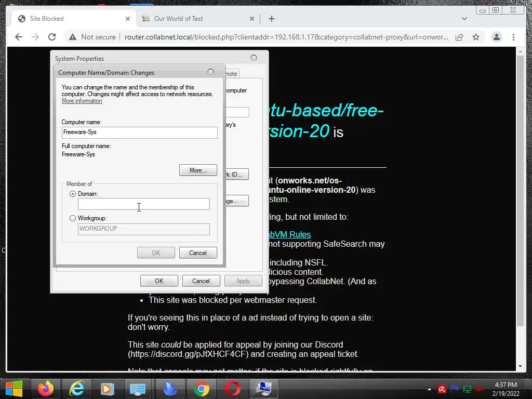Switch to the Our World of Text tab
The image size is (532, 399).
click(x=197, y=19)
